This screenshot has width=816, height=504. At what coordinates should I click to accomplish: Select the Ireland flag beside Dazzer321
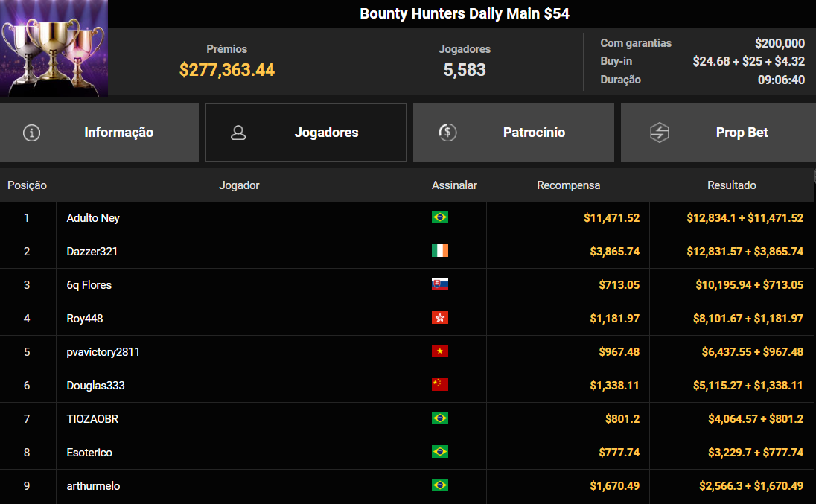[441, 251]
